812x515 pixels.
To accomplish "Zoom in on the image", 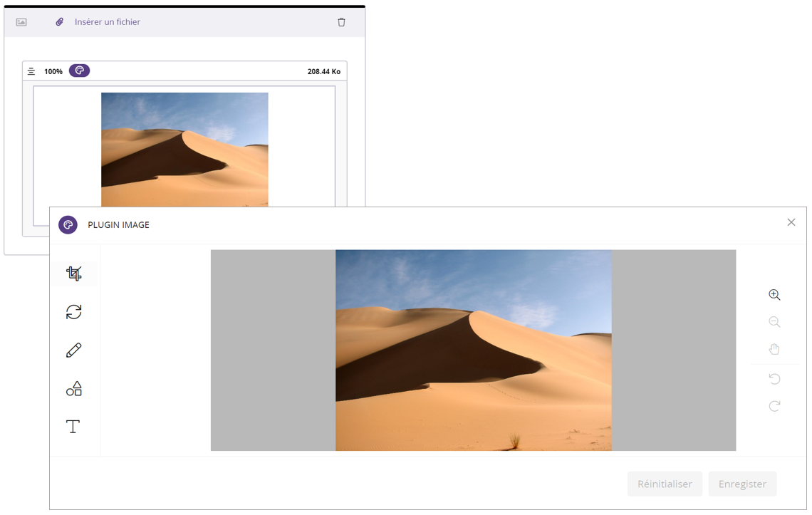I will pyautogui.click(x=774, y=295).
